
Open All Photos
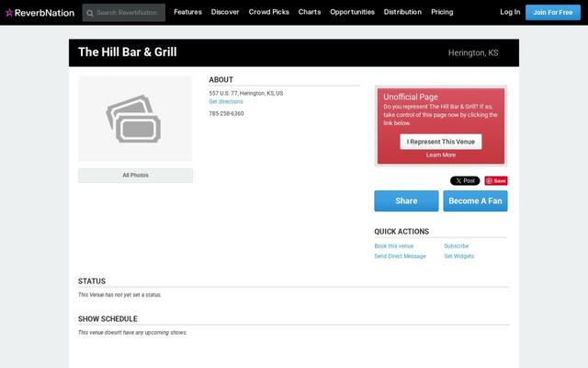[x=135, y=176]
